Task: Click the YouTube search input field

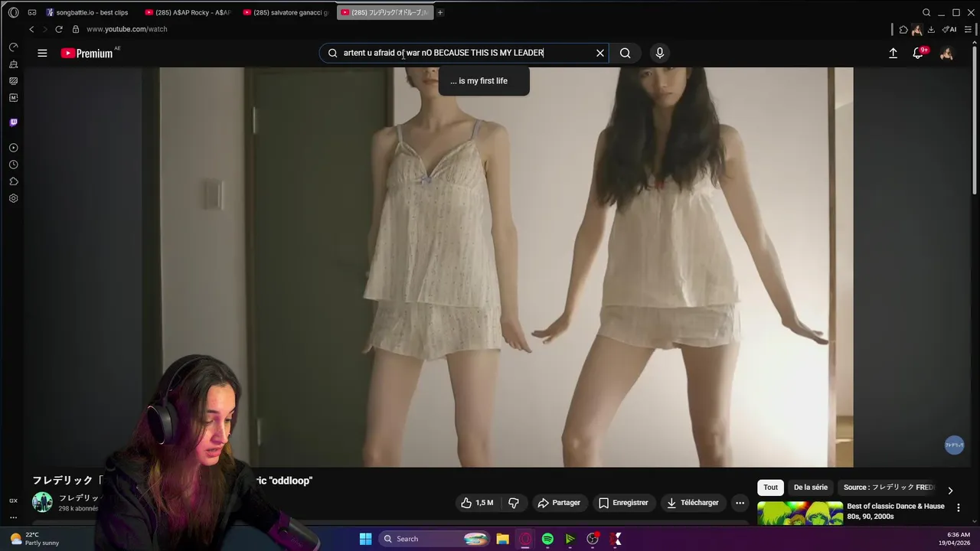Action: [x=465, y=53]
